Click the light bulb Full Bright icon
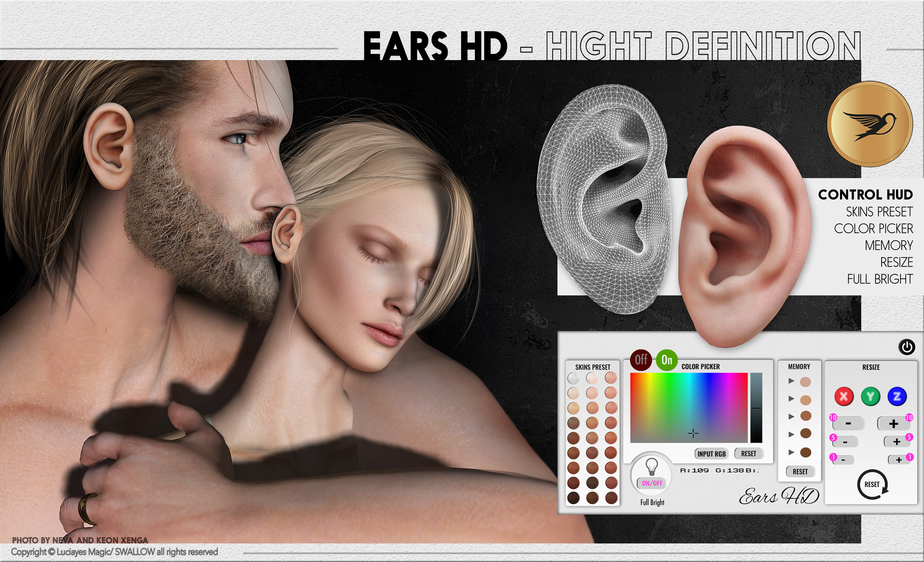This screenshot has width=924, height=562. [x=652, y=467]
